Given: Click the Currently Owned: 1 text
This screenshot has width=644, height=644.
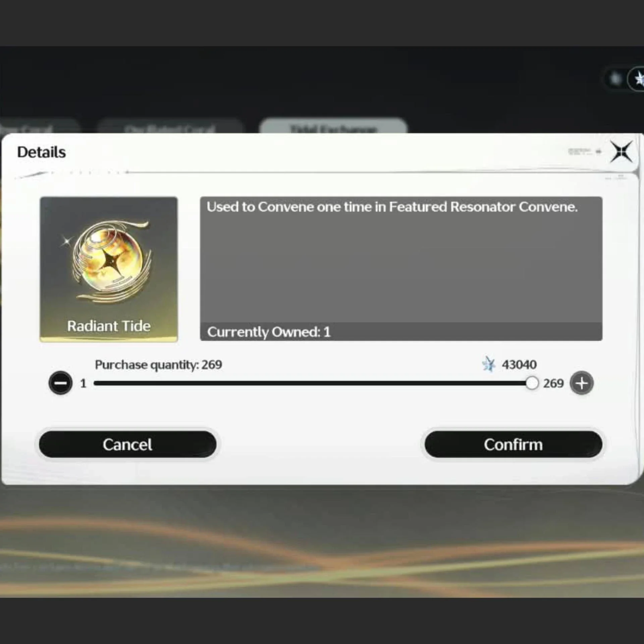Looking at the screenshot, I should coord(269,332).
